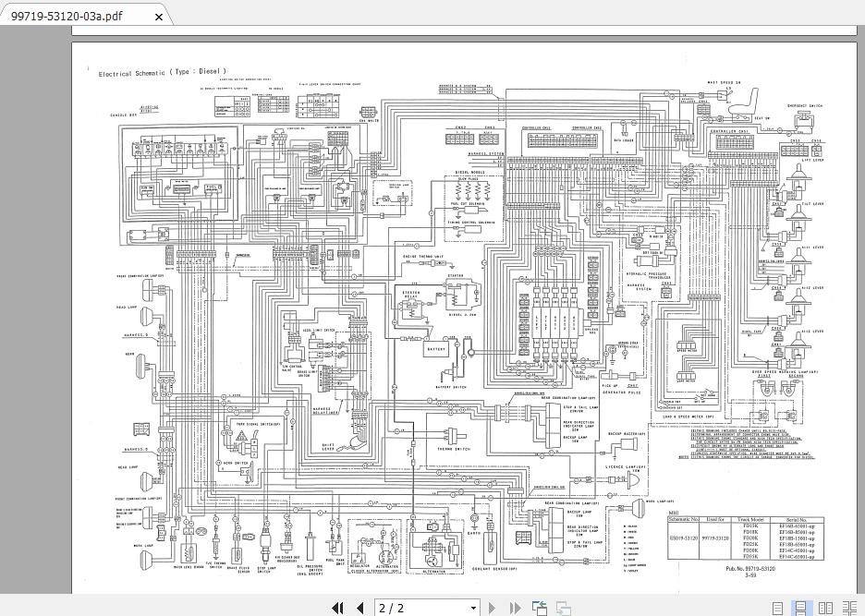This screenshot has height=616, width=865.
Task: Go to the previous page
Action: (360, 607)
